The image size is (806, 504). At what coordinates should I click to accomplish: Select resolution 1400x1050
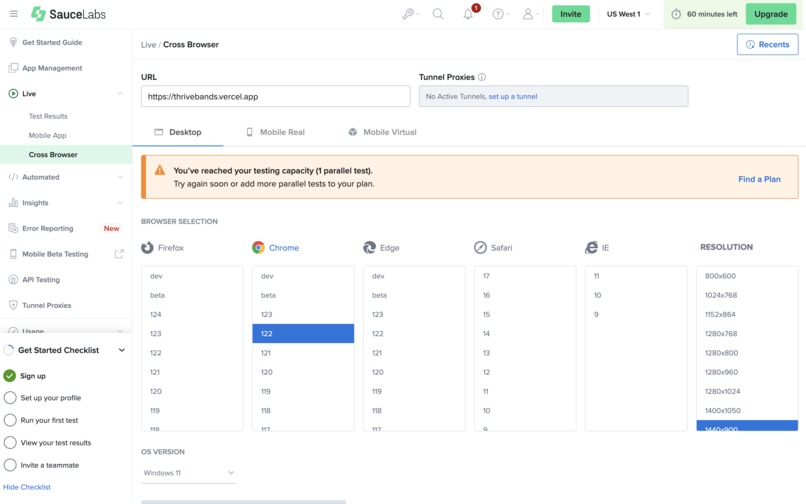[747, 410]
